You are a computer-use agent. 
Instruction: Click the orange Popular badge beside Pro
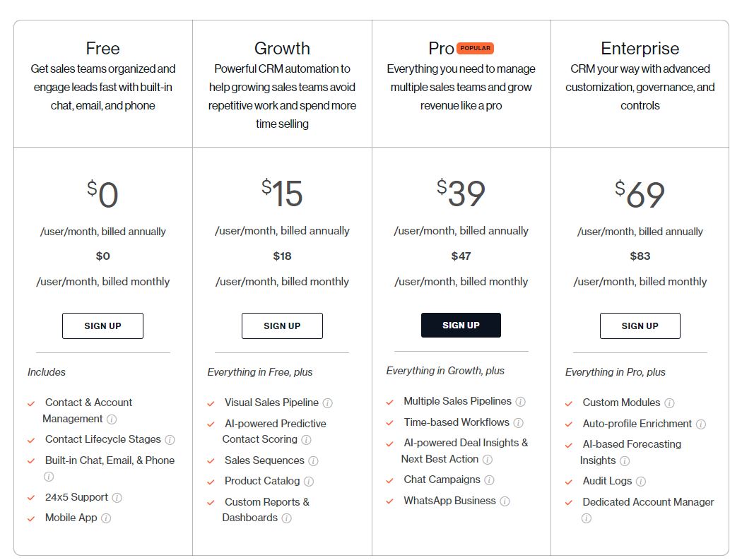(475, 48)
